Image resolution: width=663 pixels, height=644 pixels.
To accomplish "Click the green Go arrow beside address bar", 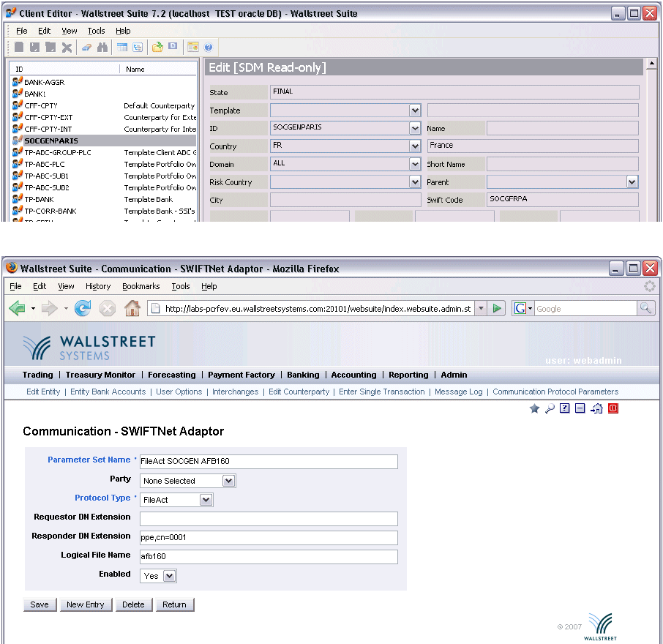I will click(x=497, y=308).
